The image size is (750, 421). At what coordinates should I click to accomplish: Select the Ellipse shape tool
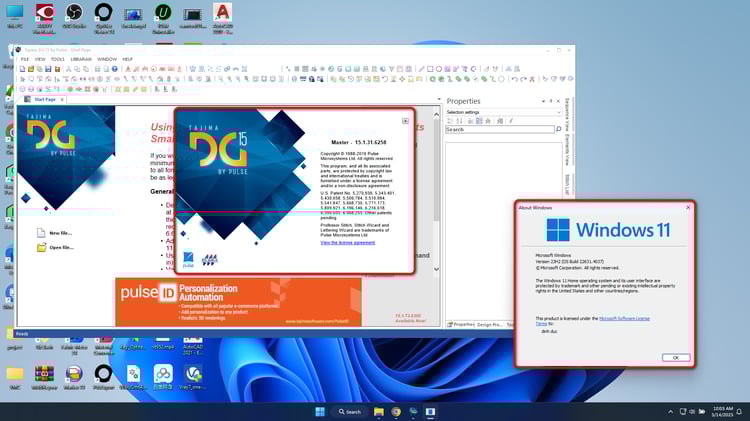439,69
